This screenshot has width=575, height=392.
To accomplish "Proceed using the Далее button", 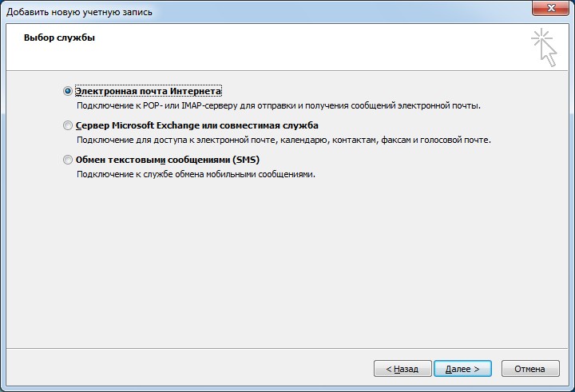I will pyautogui.click(x=463, y=369).
